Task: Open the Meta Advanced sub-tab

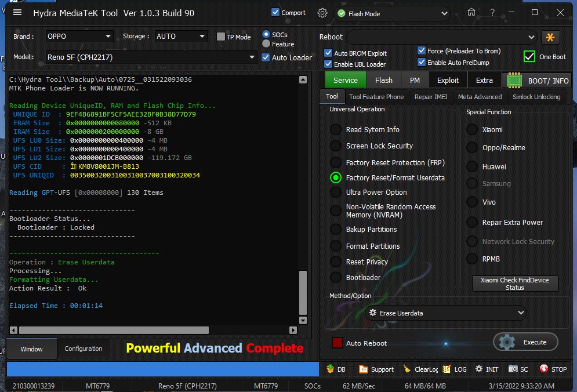Action: (x=480, y=97)
